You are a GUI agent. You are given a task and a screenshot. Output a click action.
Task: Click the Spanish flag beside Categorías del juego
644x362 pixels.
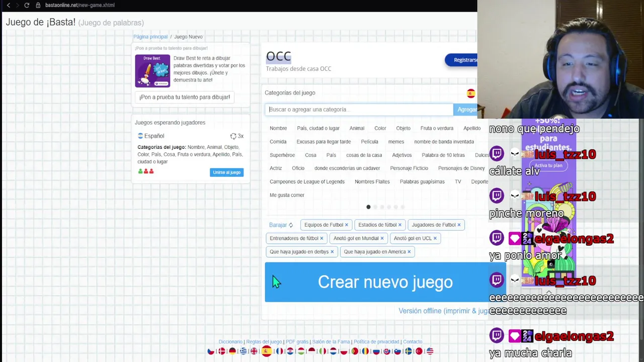pyautogui.click(x=470, y=93)
